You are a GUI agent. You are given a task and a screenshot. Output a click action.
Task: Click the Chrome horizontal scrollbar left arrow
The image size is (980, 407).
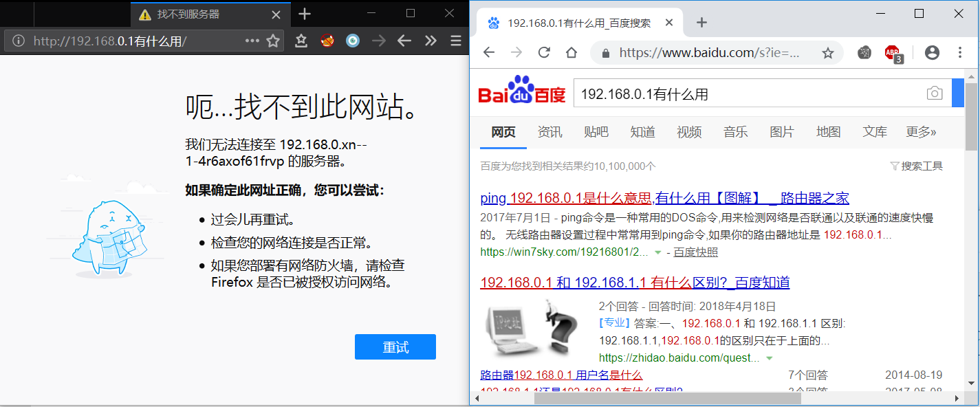(477, 398)
